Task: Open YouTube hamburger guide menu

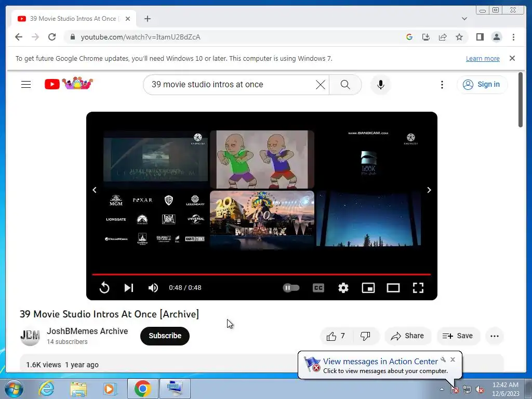Action: point(26,85)
